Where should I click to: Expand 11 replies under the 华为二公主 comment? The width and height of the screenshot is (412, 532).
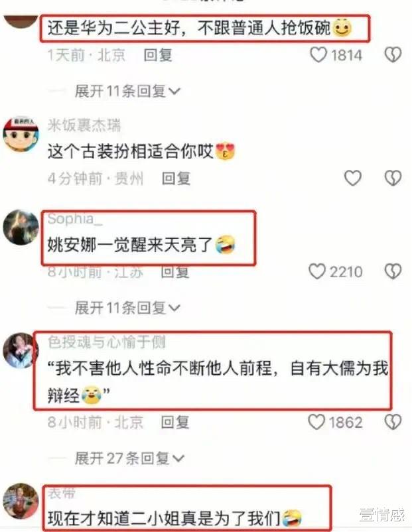[127, 91]
